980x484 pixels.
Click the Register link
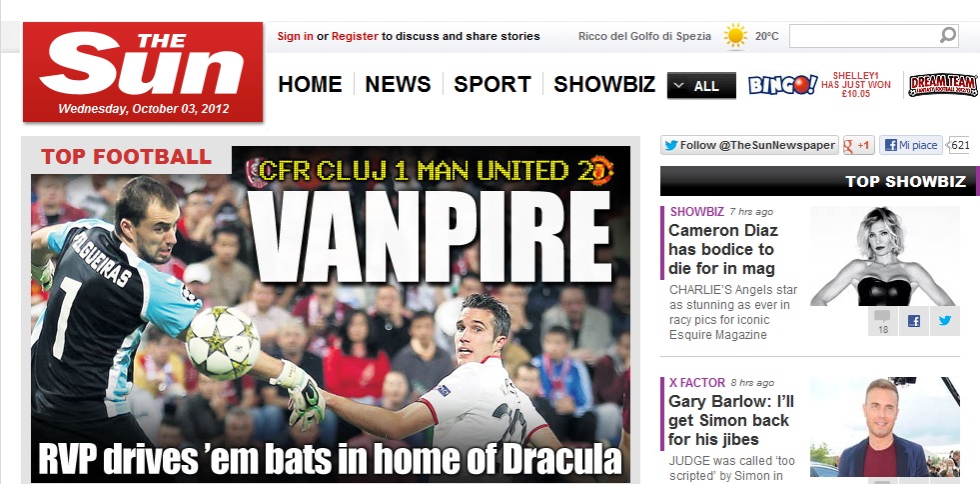tap(355, 36)
